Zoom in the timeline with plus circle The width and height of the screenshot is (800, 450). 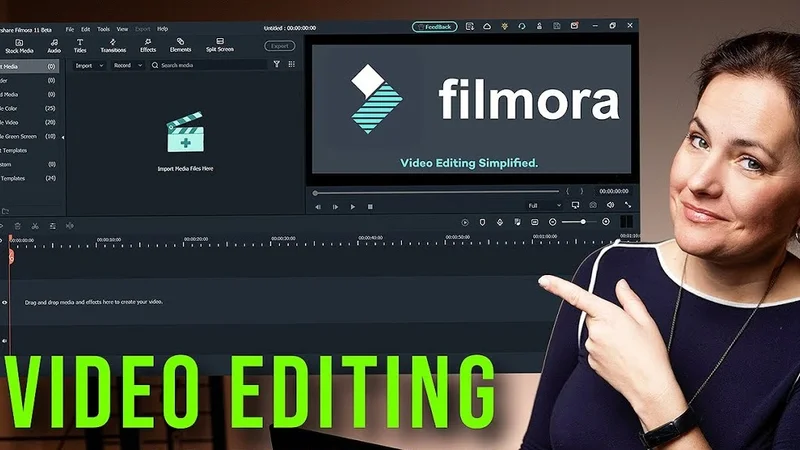point(606,221)
